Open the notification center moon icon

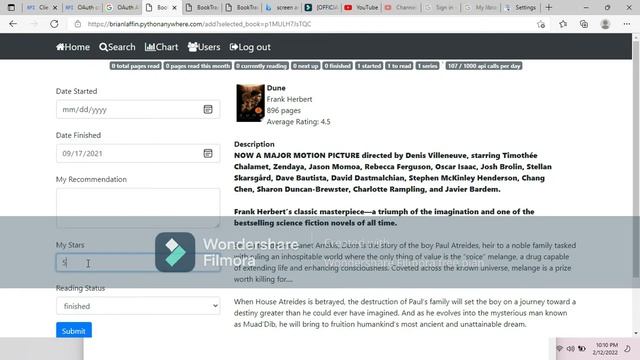628,349
